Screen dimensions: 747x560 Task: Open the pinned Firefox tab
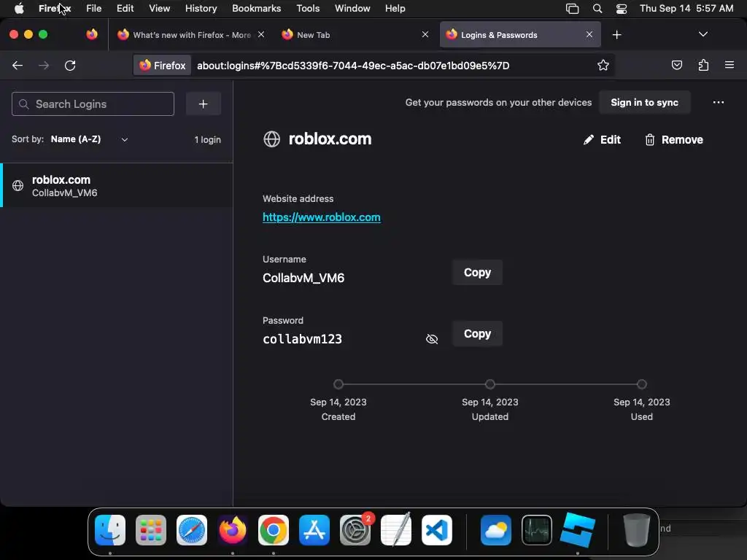click(x=92, y=34)
